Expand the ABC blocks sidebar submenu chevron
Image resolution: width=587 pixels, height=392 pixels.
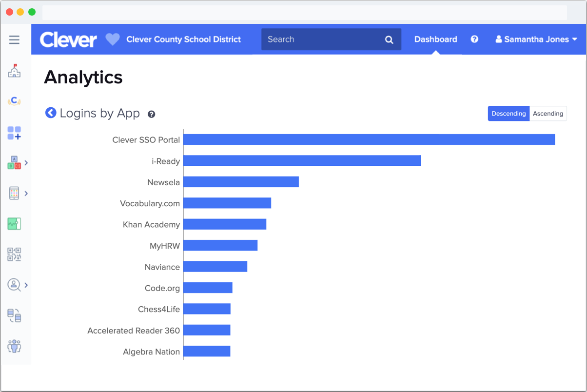[x=26, y=163]
